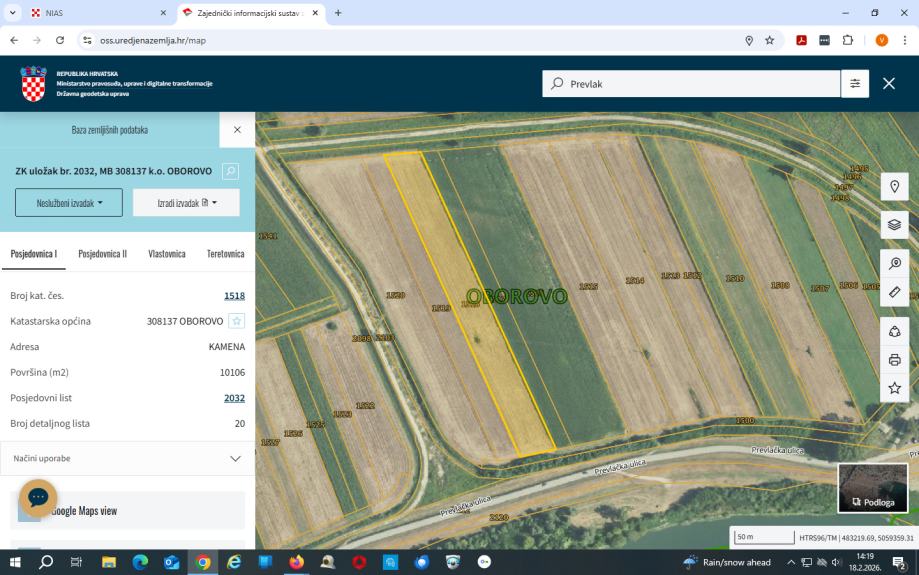This screenshot has height=575, width=919.
Task: Open Windows Start menu
Action: click(x=15, y=563)
